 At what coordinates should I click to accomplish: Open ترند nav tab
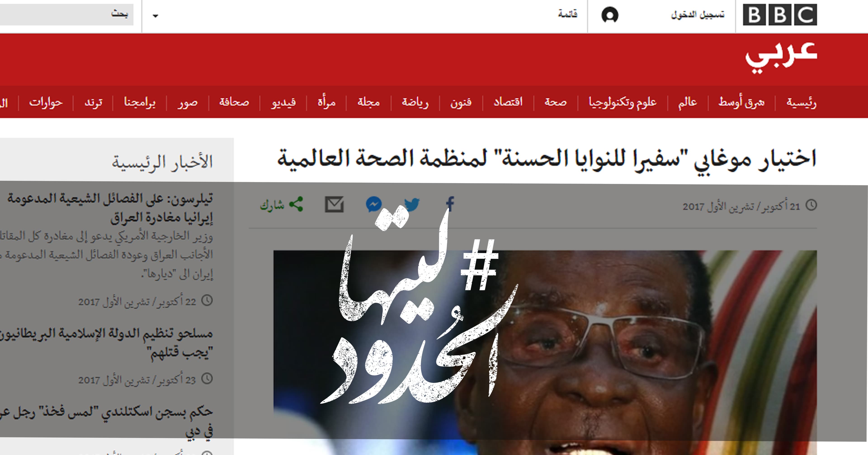93,102
